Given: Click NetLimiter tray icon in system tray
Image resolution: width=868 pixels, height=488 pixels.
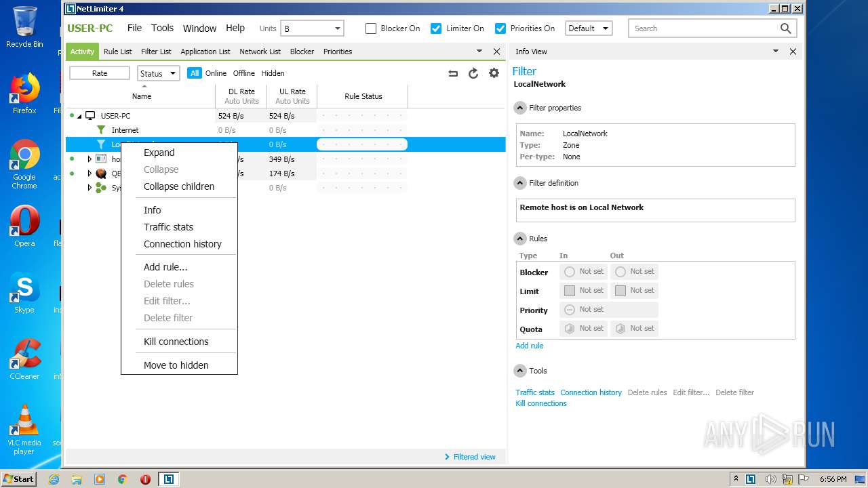Looking at the screenshot, I should click(751, 479).
